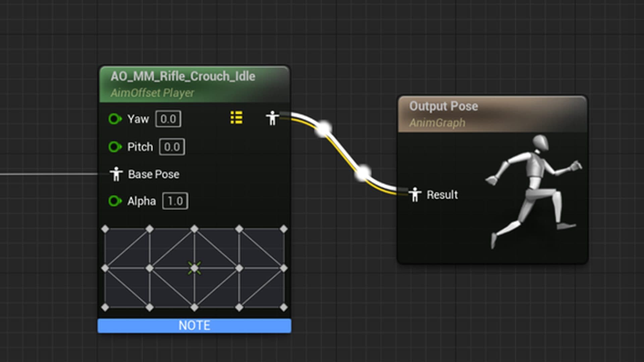This screenshot has height=362, width=644.
Task: Click the running mannequin image on Output Pose
Action: pos(534,192)
